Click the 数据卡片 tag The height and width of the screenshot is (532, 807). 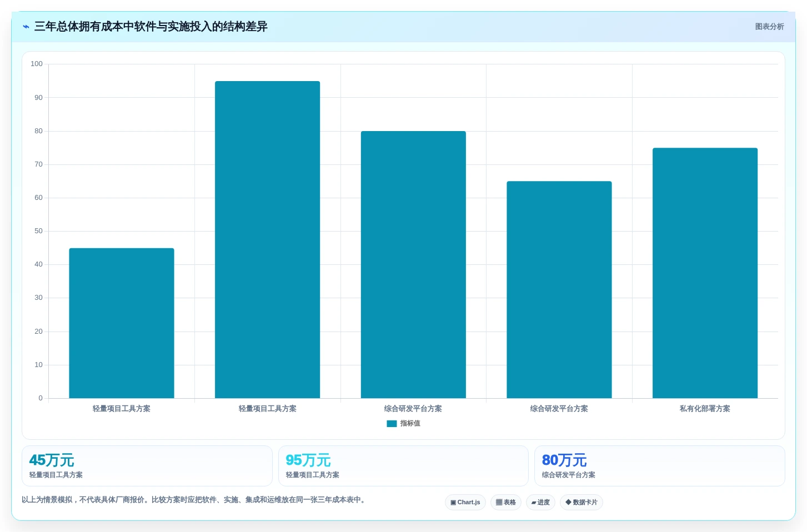[582, 503]
